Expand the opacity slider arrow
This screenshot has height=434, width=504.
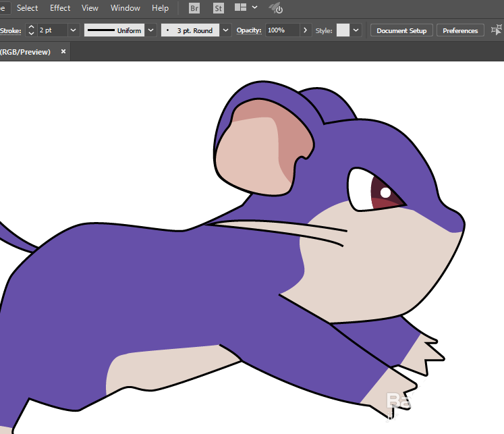(x=305, y=30)
